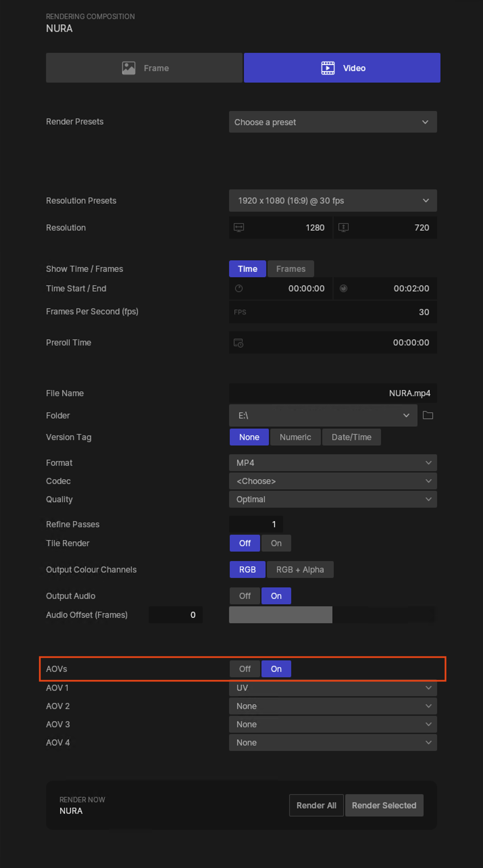483x868 pixels.
Task: Set Version Tag to Numeric
Action: [295, 437]
